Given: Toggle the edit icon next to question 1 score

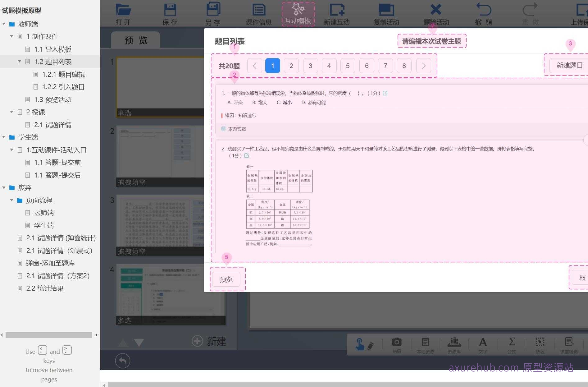Looking at the screenshot, I should pos(385,93).
